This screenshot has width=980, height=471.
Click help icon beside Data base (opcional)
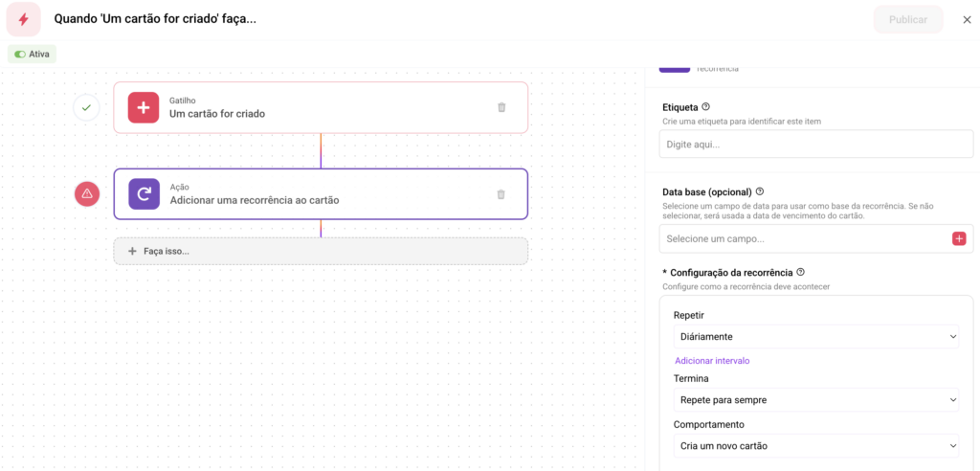pos(759,191)
